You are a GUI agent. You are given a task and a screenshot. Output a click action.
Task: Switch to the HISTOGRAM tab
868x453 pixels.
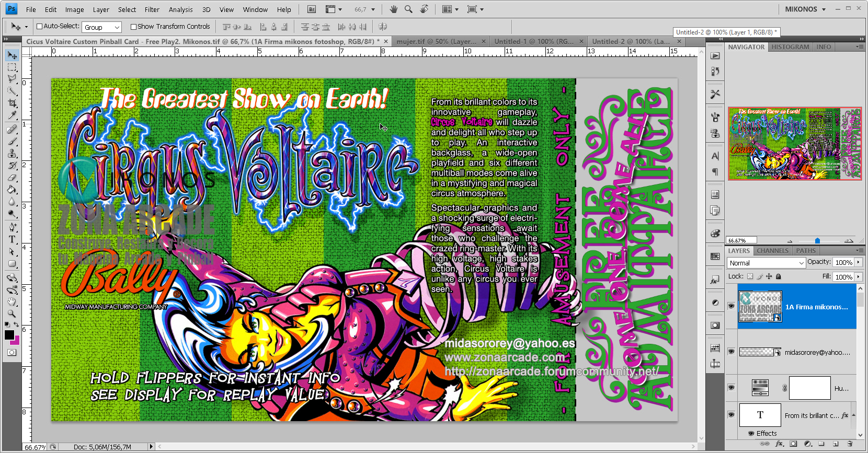click(x=790, y=47)
